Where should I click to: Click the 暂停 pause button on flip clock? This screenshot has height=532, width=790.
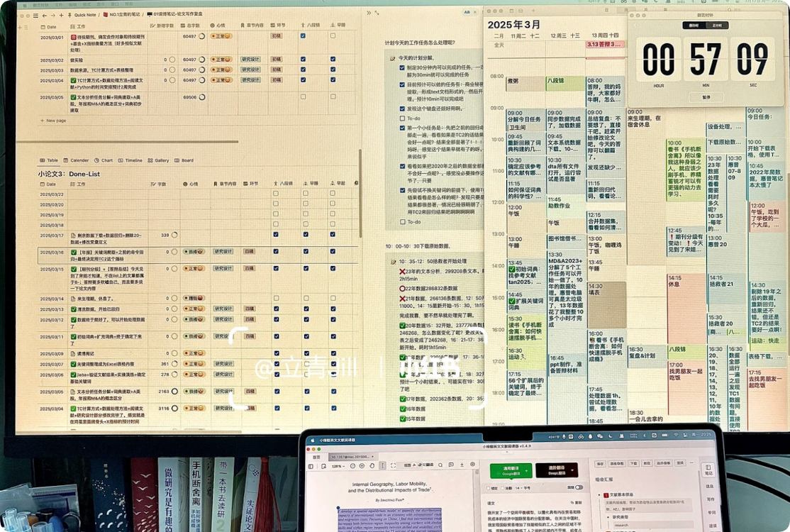coord(706,97)
